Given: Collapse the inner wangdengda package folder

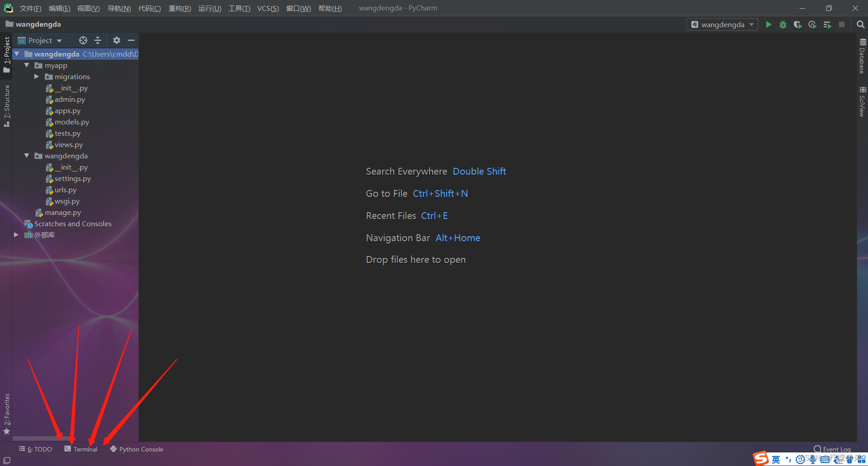Looking at the screenshot, I should coord(27,156).
